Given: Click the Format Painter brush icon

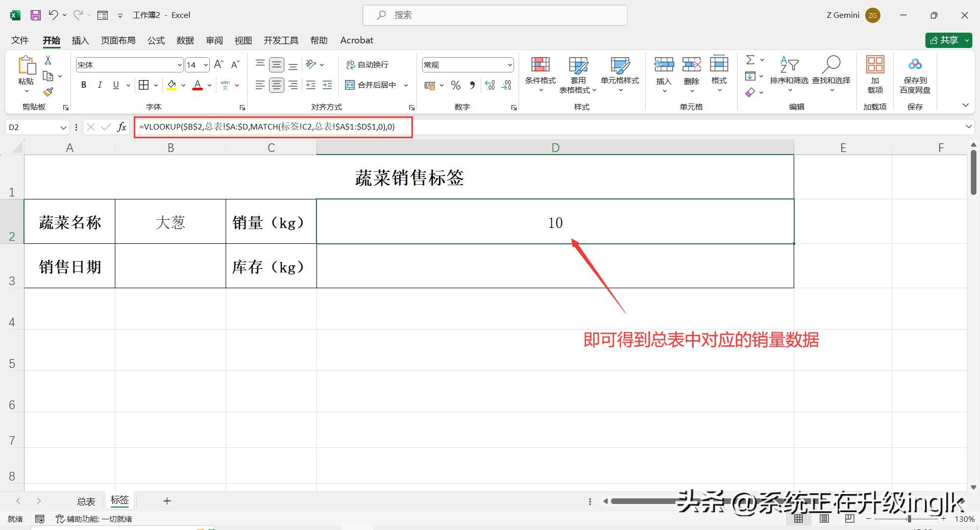Looking at the screenshot, I should pyautogui.click(x=48, y=92).
